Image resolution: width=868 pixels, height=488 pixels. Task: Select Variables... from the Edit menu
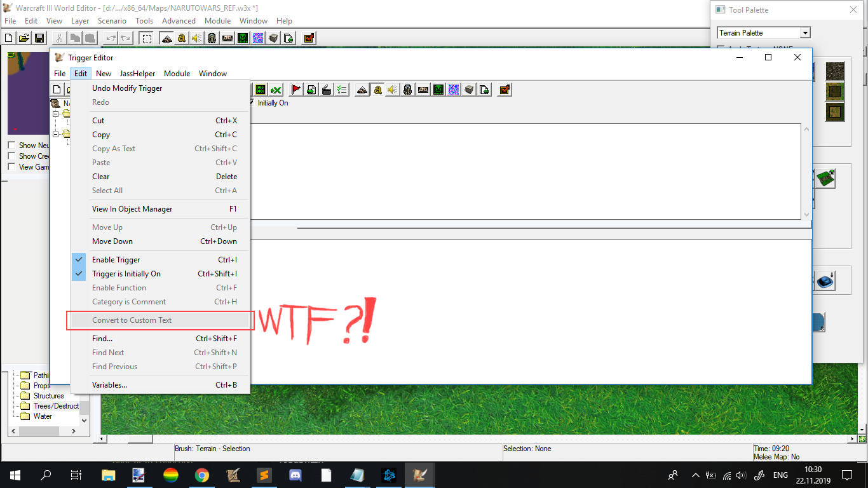pos(160,385)
